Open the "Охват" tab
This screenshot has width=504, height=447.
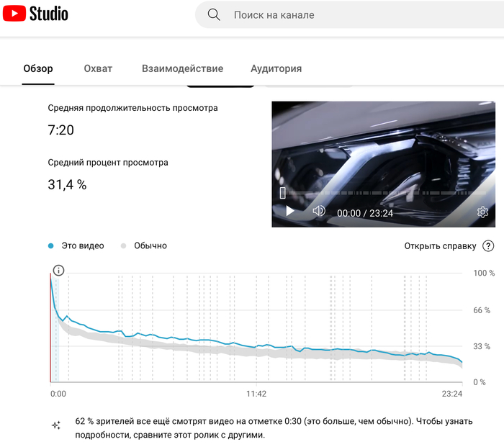point(98,69)
